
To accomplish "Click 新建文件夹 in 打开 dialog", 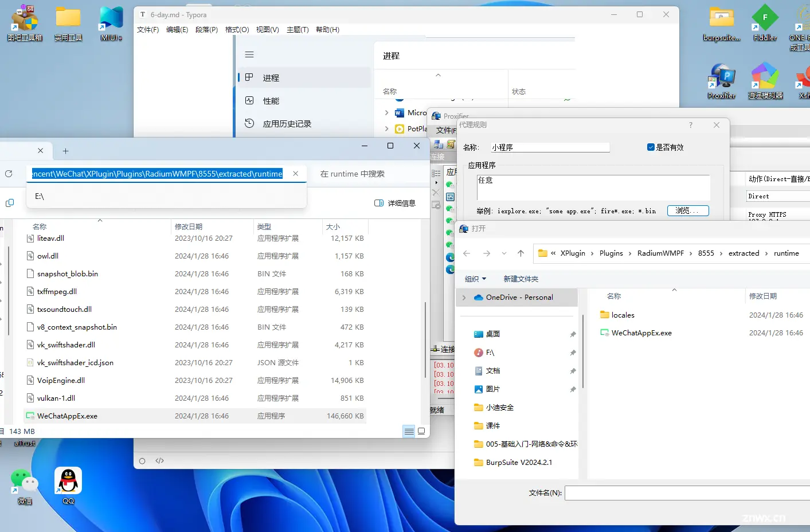I will click(x=521, y=279).
